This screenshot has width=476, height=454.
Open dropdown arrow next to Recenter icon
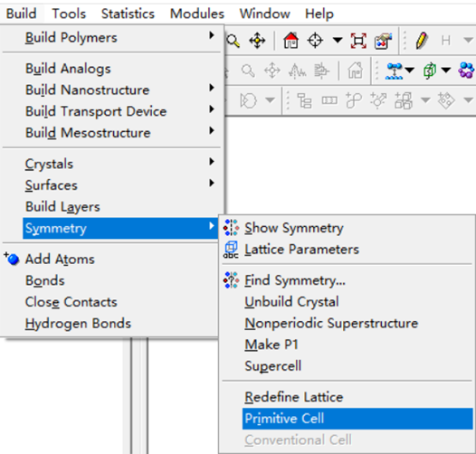click(x=338, y=40)
